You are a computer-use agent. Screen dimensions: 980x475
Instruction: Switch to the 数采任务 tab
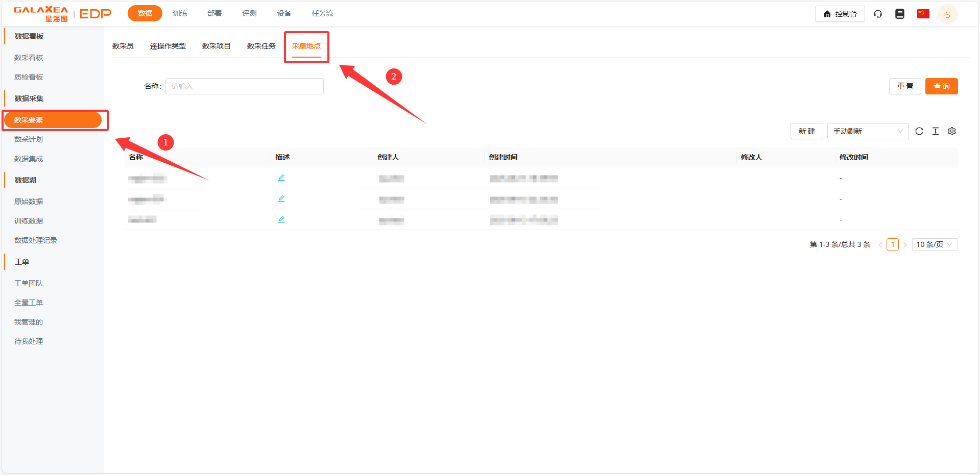tap(261, 46)
